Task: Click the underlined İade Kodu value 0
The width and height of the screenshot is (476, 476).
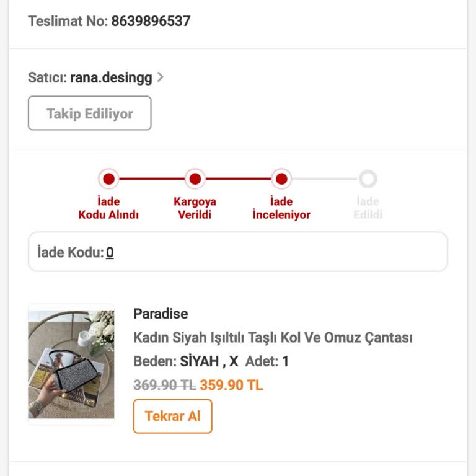Action: pos(110,252)
